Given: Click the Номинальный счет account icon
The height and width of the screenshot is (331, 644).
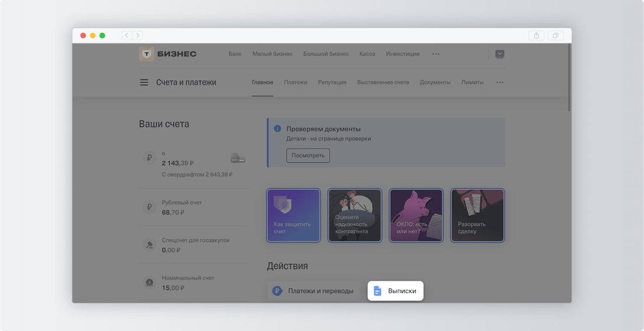Looking at the screenshot, I should pos(149,283).
